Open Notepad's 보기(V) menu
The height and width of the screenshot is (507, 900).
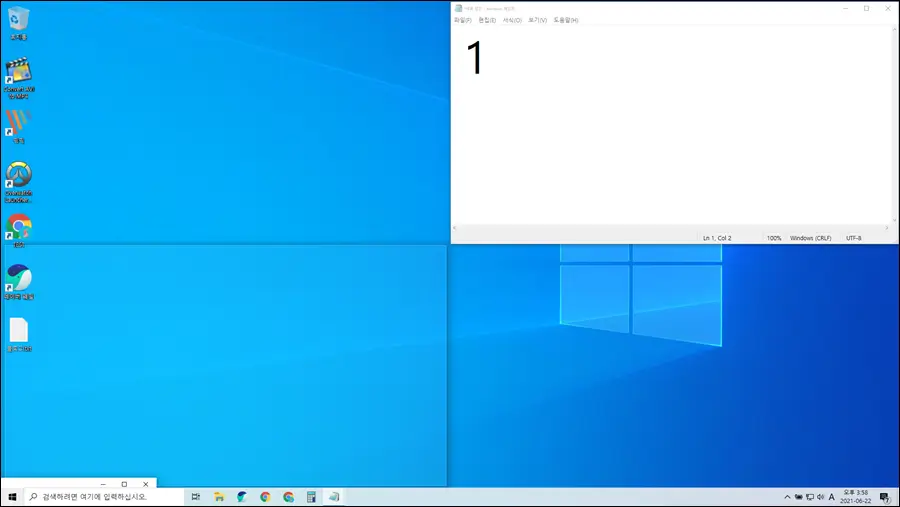[537, 20]
